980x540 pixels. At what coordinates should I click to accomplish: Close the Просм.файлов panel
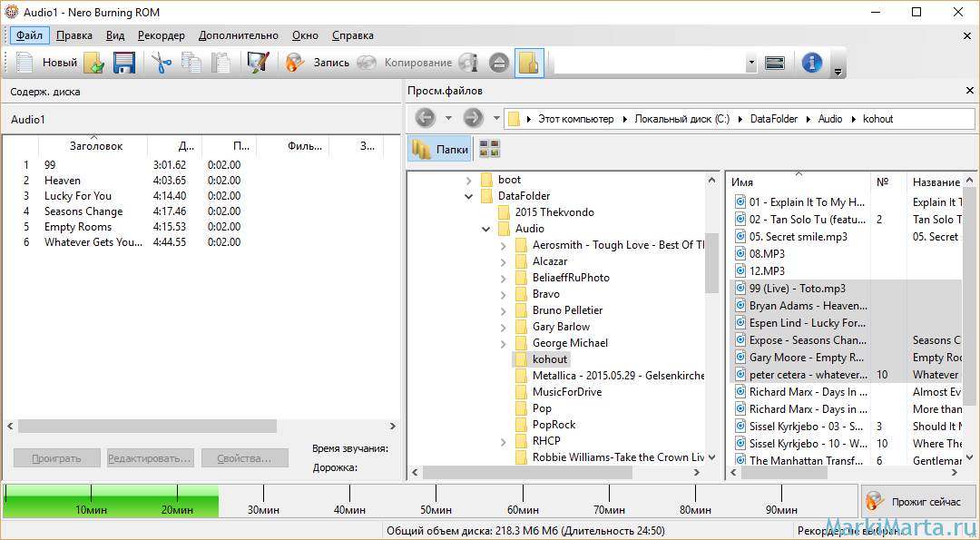point(969,91)
